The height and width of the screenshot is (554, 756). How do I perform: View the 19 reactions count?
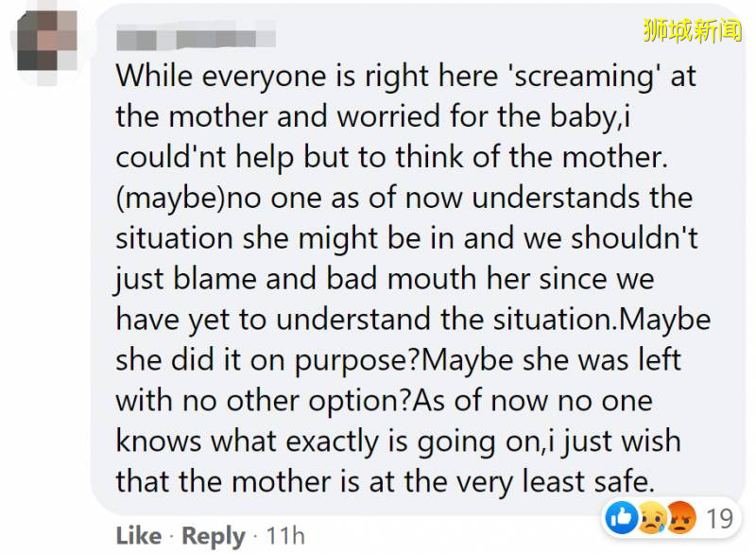tap(720, 517)
